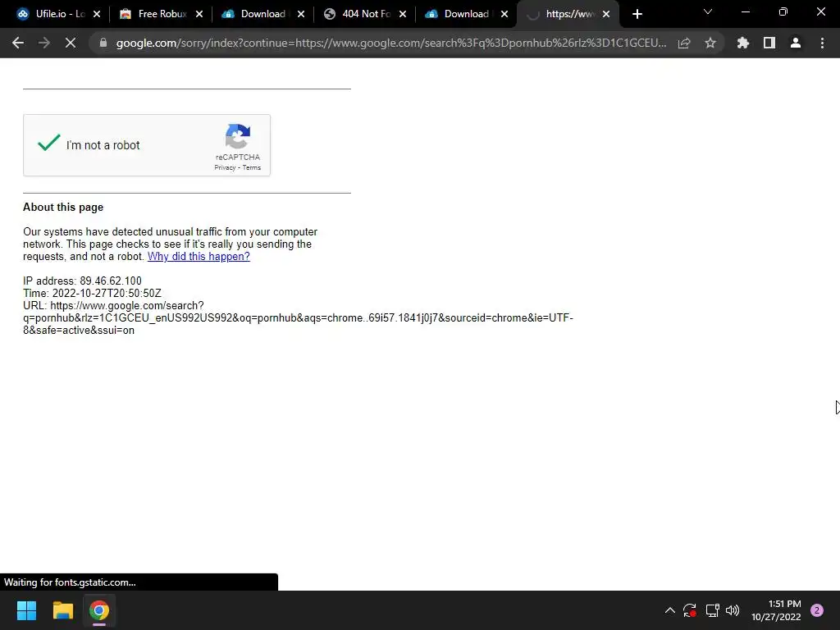Viewport: 840px width, 630px height.
Task: Click the IP address 89.46.62.100 text
Action: click(x=83, y=281)
